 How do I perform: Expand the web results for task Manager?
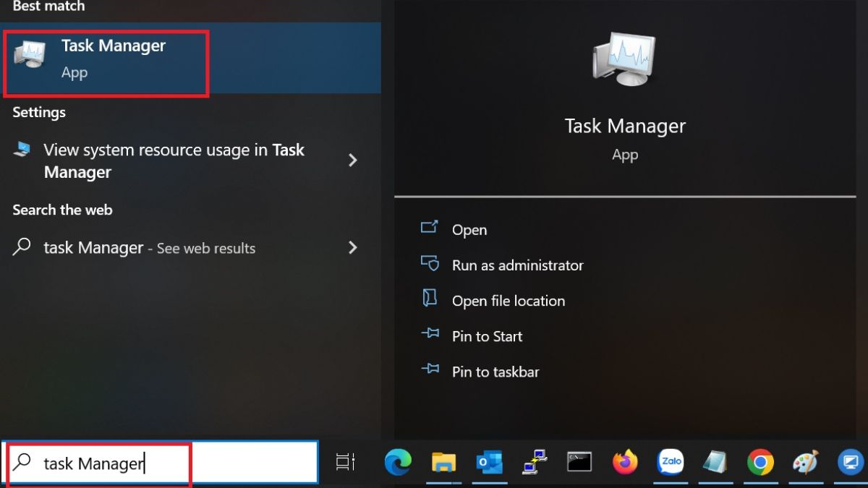click(x=353, y=247)
